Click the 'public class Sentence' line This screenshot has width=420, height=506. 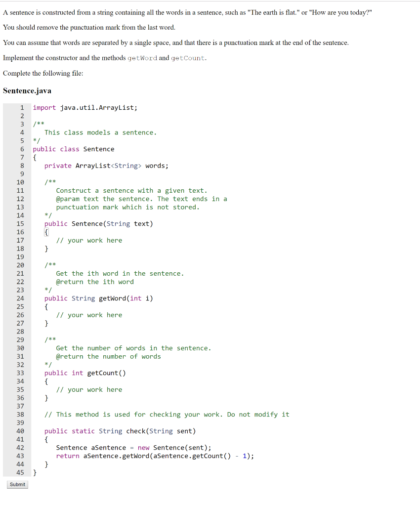click(74, 149)
